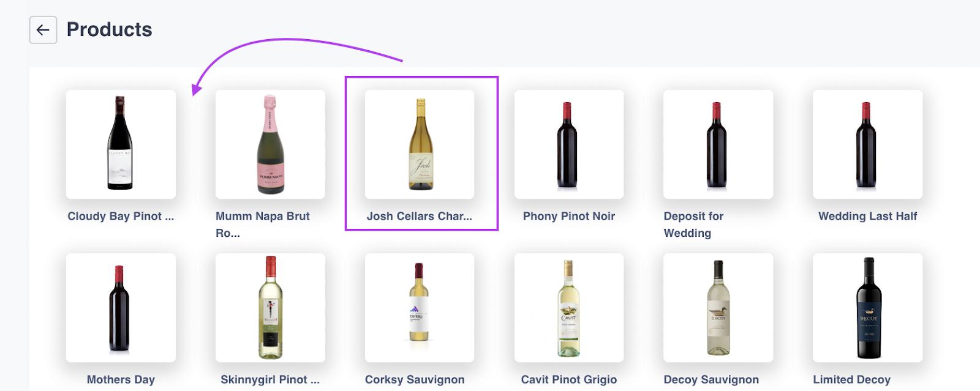Click the Mothers Day bottle thumbnail
980x391 pixels.
pos(121,308)
